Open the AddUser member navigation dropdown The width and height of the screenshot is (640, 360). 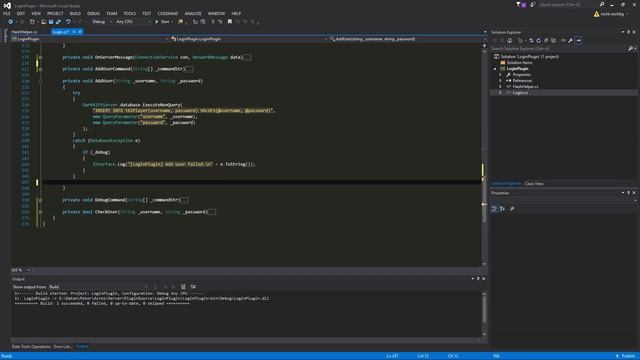coord(407,39)
